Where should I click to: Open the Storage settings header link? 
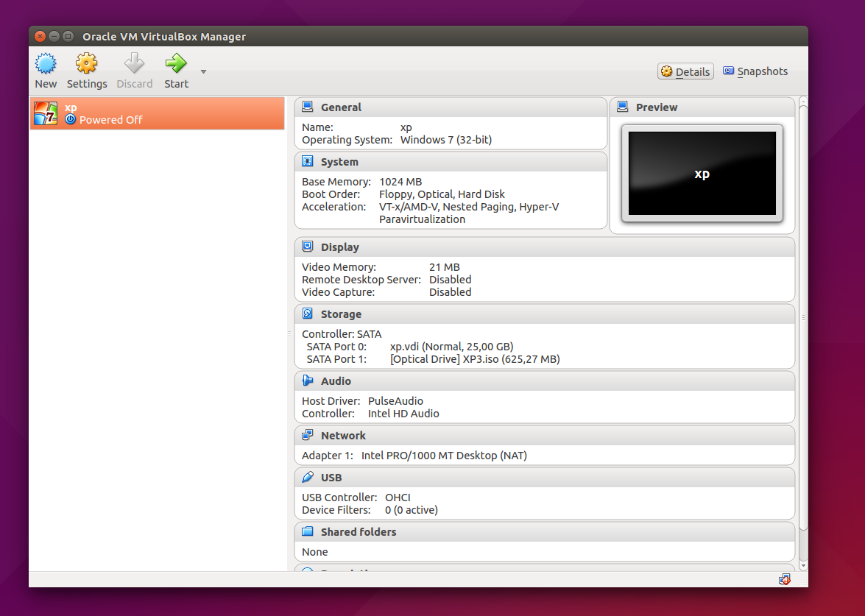pyautogui.click(x=341, y=314)
